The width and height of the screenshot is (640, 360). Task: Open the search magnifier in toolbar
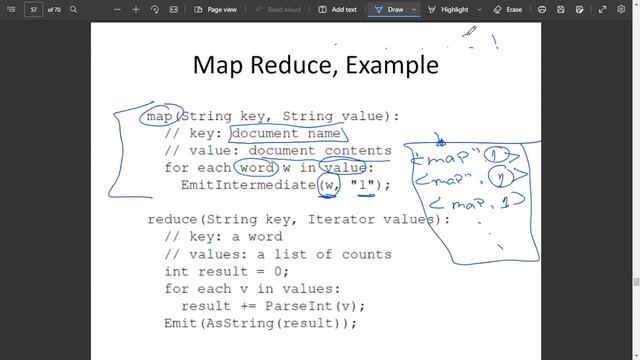click(73, 9)
